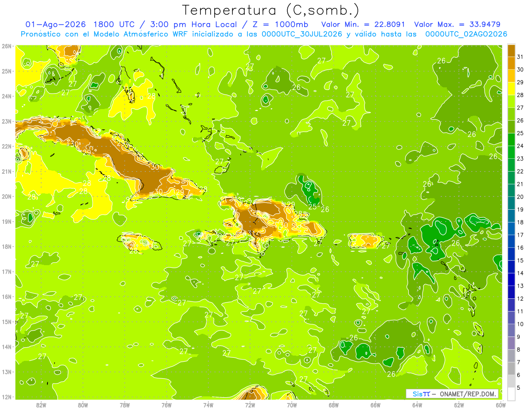
Task: Click the "70W" longitude axis label
Action: [292, 404]
